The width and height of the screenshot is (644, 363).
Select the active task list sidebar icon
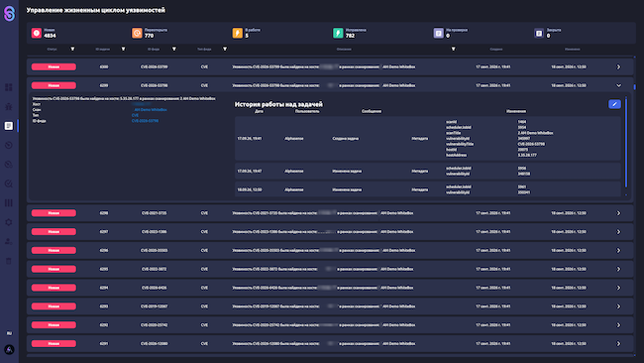[9, 126]
